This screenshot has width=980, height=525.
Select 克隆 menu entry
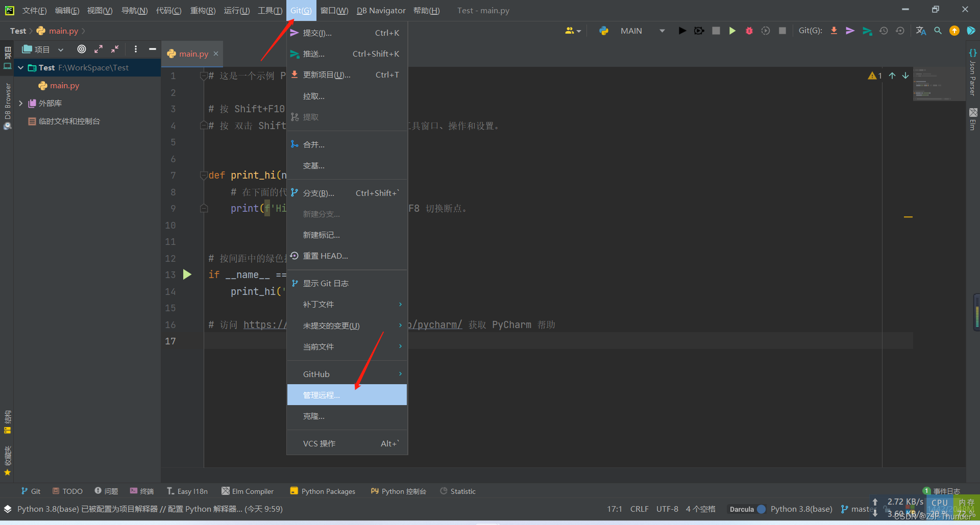click(x=347, y=416)
